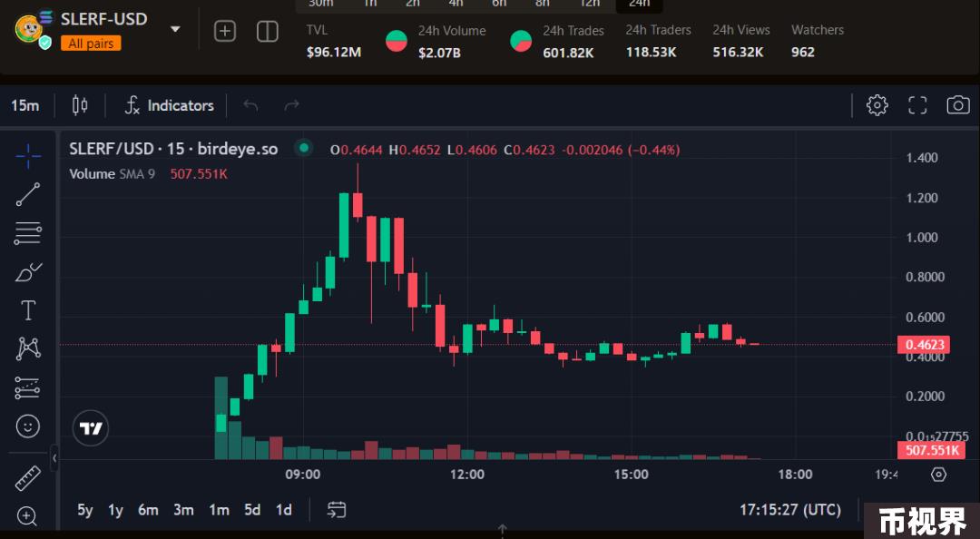Redo the chart action
Viewport: 980px width, 539px height.
(x=292, y=105)
